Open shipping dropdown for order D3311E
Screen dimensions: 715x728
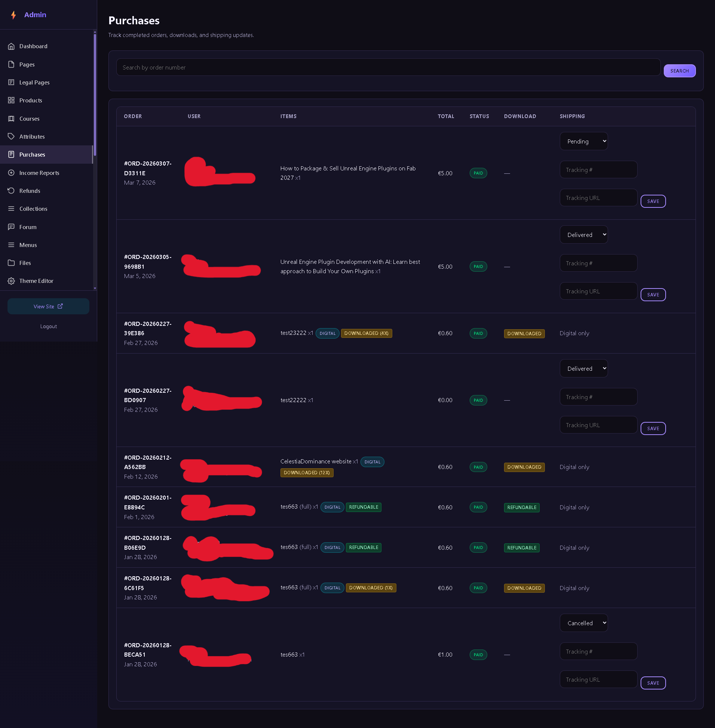coord(584,141)
